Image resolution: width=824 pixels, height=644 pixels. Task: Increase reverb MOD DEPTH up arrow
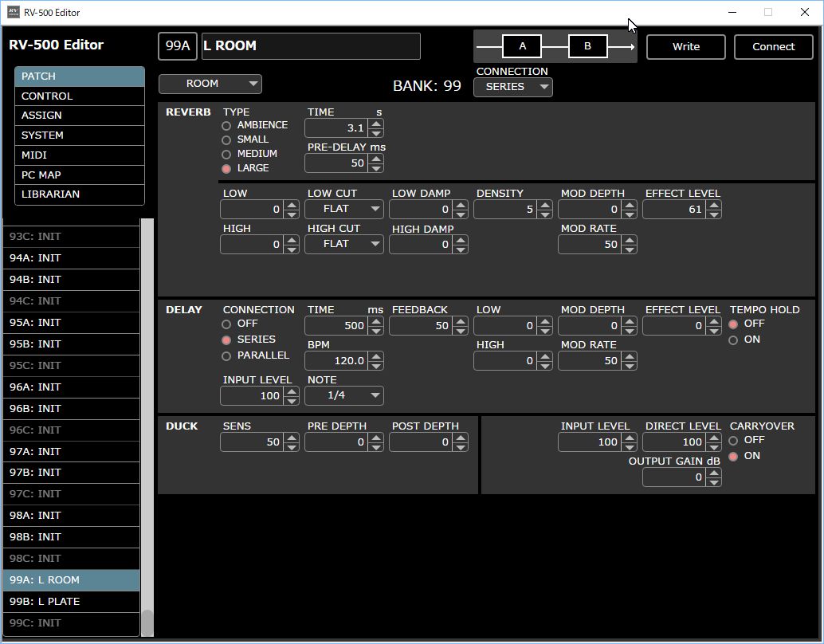629,206
